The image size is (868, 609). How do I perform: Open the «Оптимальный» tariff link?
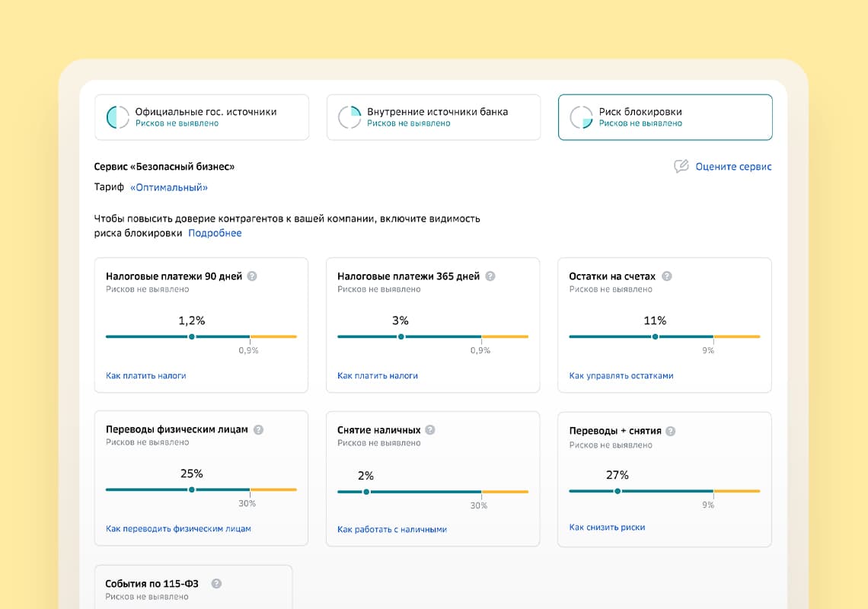point(169,188)
